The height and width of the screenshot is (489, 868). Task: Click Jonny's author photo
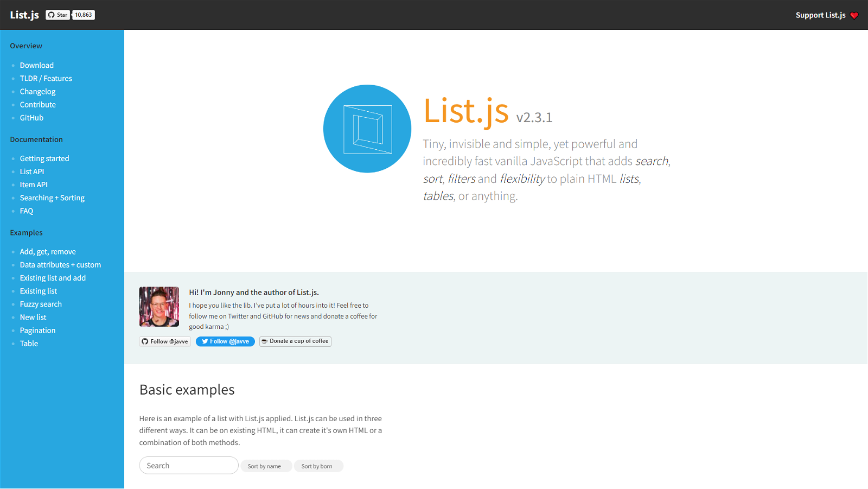[x=159, y=307]
